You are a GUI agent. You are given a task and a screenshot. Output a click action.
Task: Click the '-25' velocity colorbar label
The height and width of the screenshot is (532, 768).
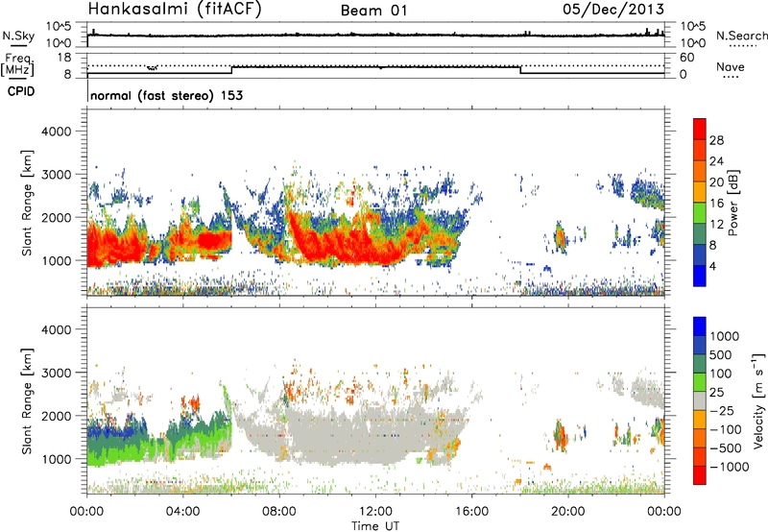point(721,410)
